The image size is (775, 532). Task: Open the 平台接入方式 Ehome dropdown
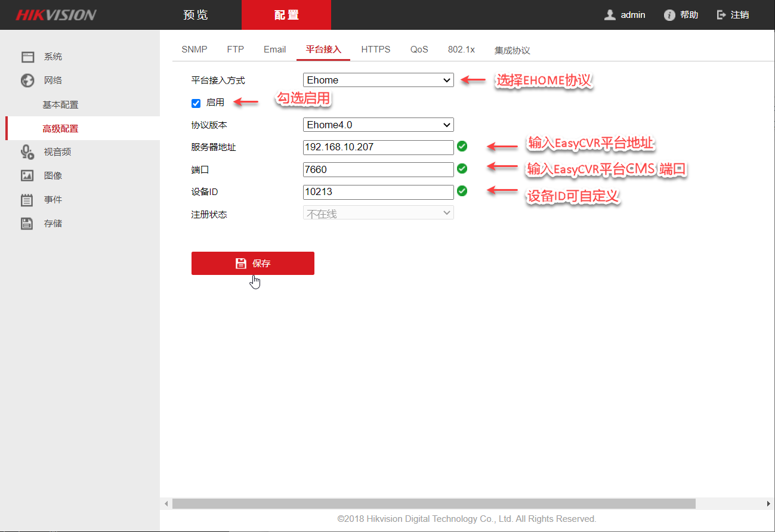378,80
